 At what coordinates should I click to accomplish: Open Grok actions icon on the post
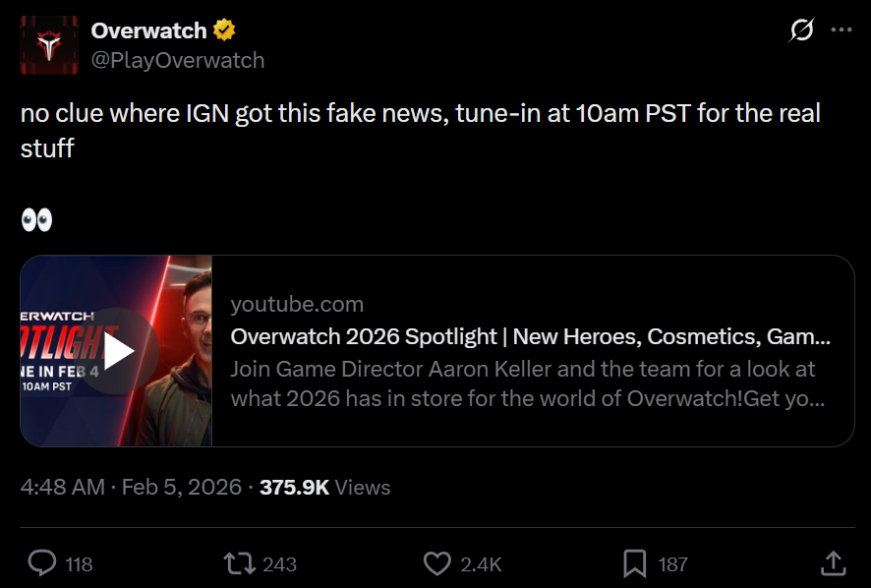[801, 30]
